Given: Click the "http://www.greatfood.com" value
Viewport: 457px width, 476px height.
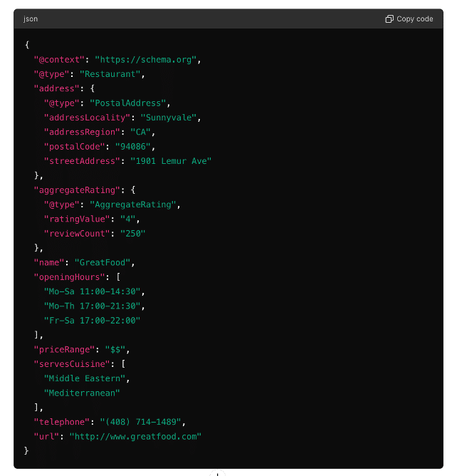Looking at the screenshot, I should tap(135, 437).
